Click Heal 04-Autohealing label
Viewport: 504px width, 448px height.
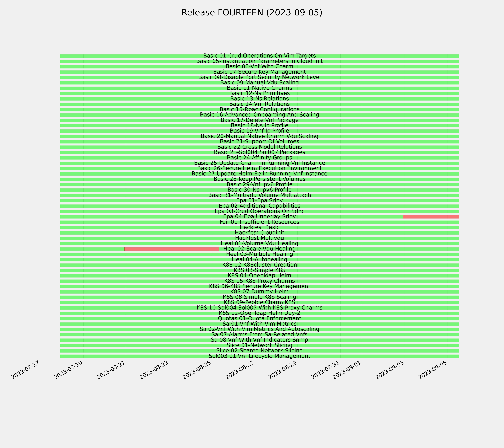click(x=259, y=260)
